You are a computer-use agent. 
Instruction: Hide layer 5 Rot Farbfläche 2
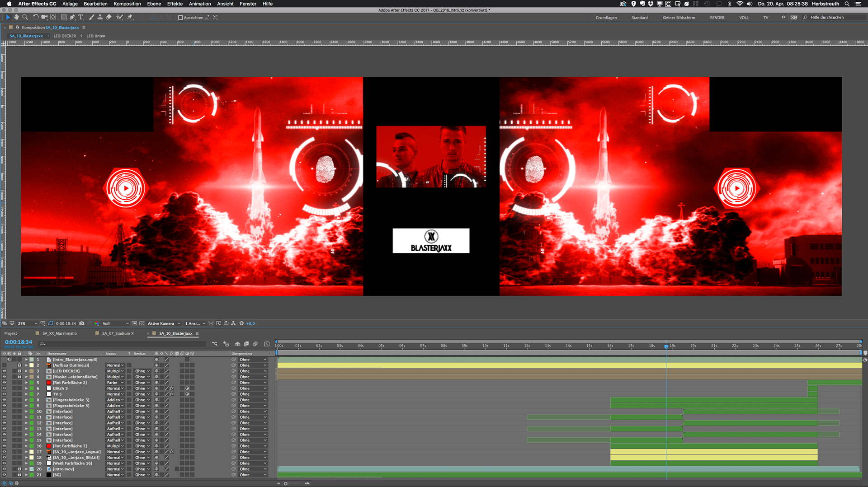tap(5, 383)
